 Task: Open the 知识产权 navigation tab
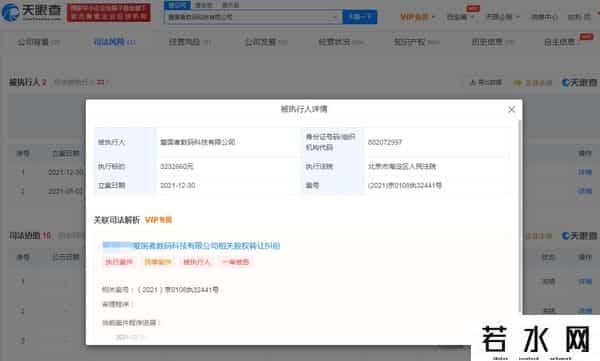pos(416,42)
